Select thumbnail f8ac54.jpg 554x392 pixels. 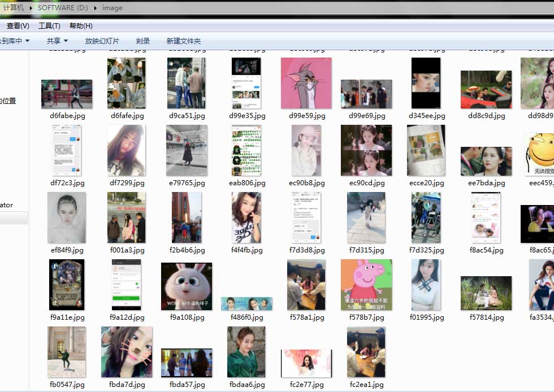coord(486,217)
